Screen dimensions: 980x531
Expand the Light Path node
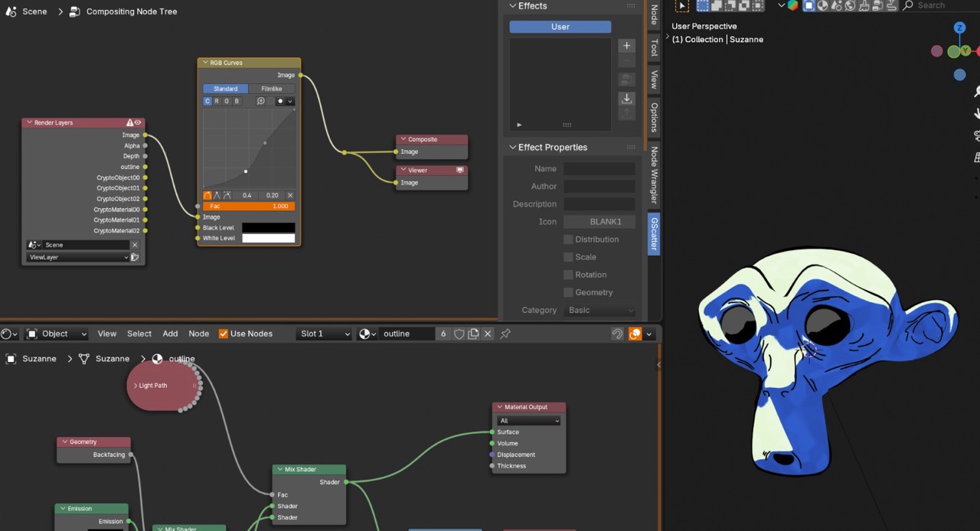(136, 386)
